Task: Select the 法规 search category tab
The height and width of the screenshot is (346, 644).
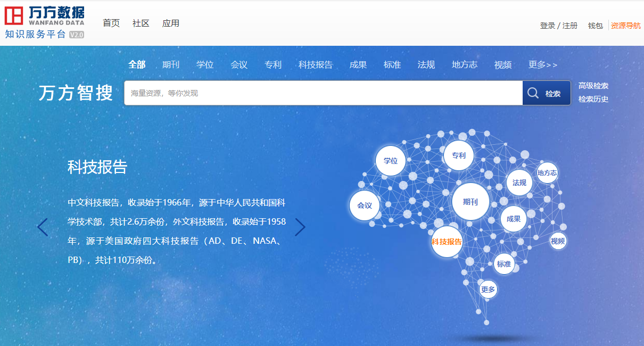Action: 426,64
